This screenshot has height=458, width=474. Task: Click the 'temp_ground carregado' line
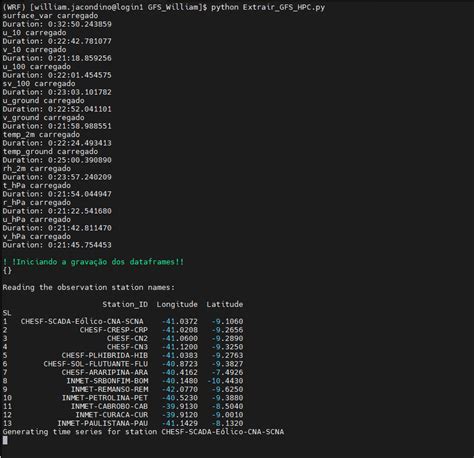point(50,152)
